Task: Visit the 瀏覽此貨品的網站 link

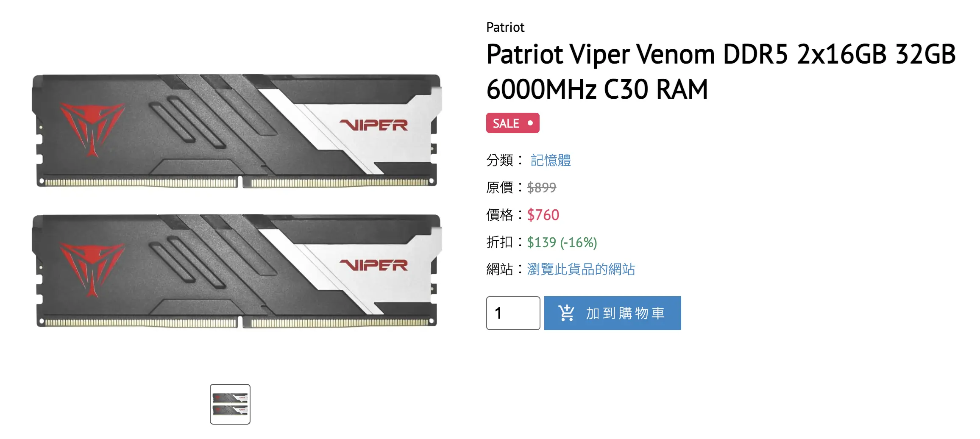Action: 581,269
